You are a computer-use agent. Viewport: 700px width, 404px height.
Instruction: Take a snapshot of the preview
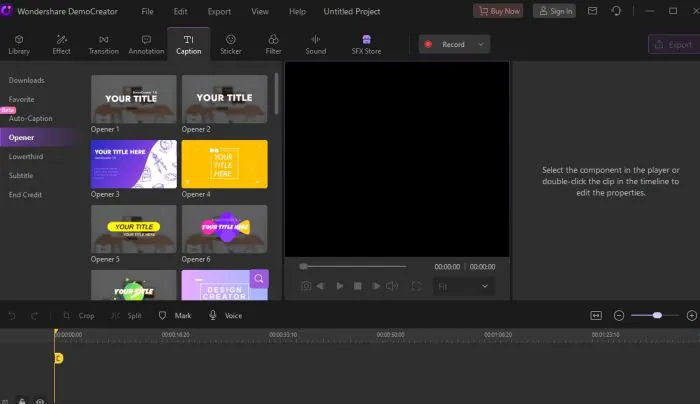click(x=306, y=286)
